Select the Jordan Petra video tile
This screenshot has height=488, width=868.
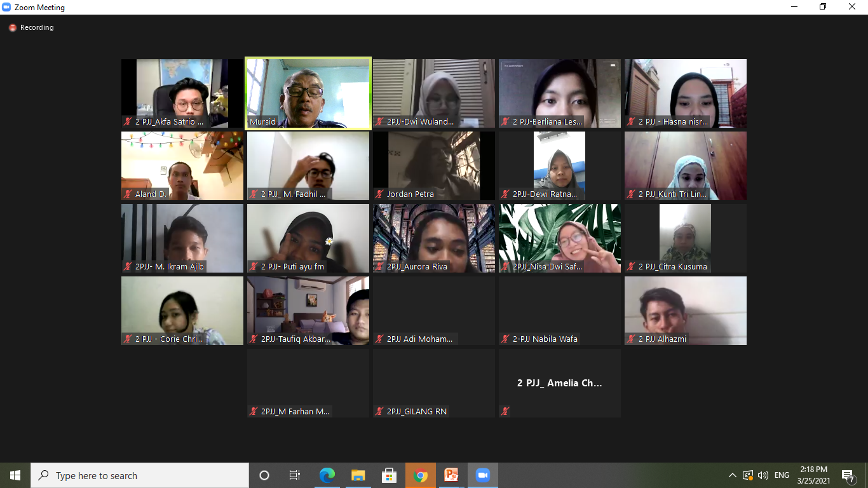tap(434, 166)
